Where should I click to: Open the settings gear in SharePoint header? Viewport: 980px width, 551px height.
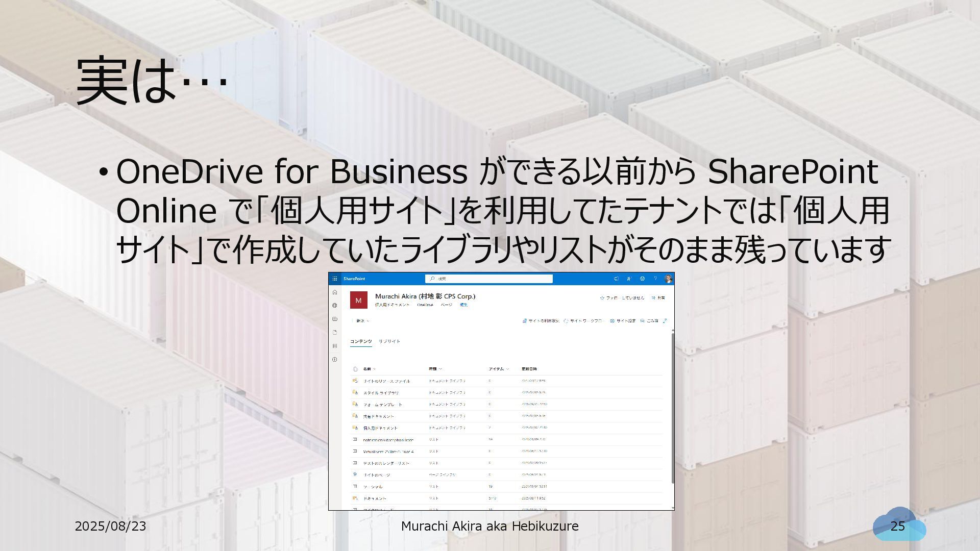pos(642,279)
